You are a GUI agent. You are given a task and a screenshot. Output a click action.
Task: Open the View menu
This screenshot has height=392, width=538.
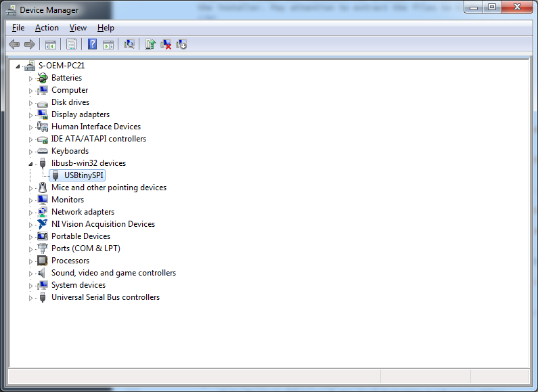78,28
